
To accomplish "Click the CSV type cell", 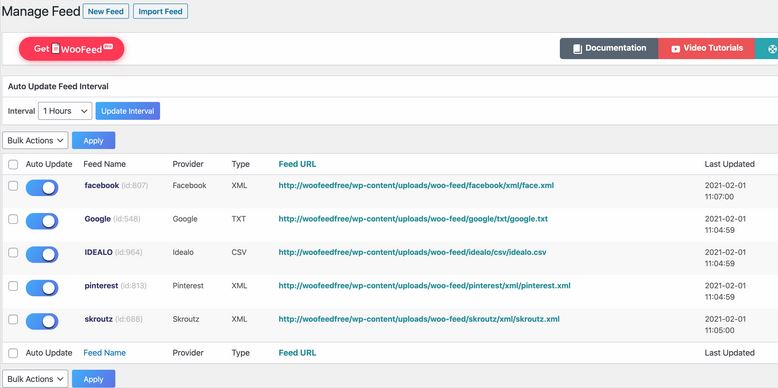I will pyautogui.click(x=239, y=252).
